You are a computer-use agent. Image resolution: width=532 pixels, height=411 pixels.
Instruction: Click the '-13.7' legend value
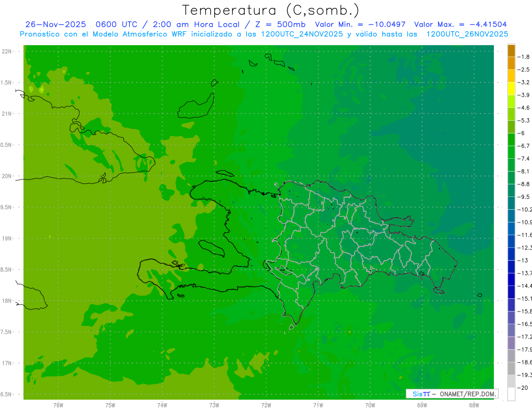click(x=524, y=273)
